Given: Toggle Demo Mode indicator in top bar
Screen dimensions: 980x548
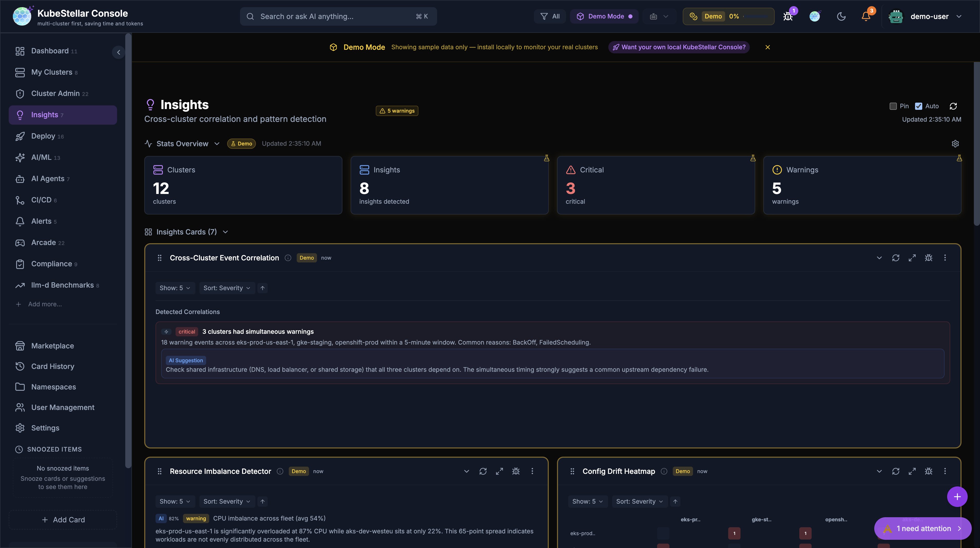Looking at the screenshot, I should tap(604, 16).
